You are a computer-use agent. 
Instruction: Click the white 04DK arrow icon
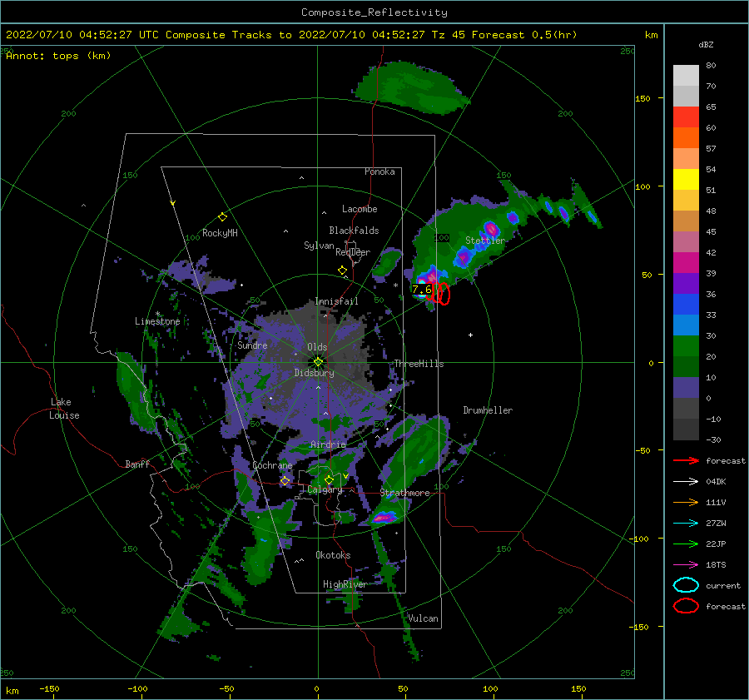686,482
